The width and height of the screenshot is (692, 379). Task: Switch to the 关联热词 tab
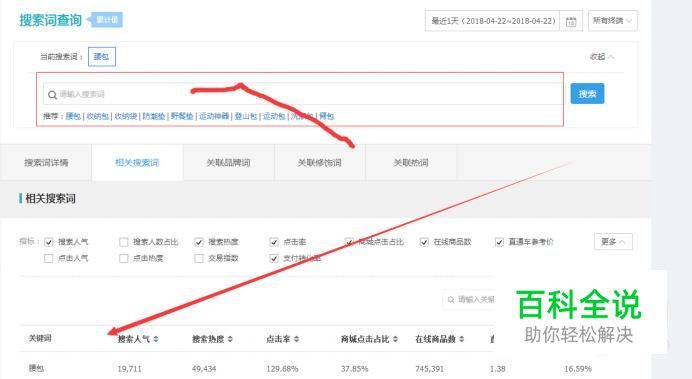pyautogui.click(x=411, y=163)
